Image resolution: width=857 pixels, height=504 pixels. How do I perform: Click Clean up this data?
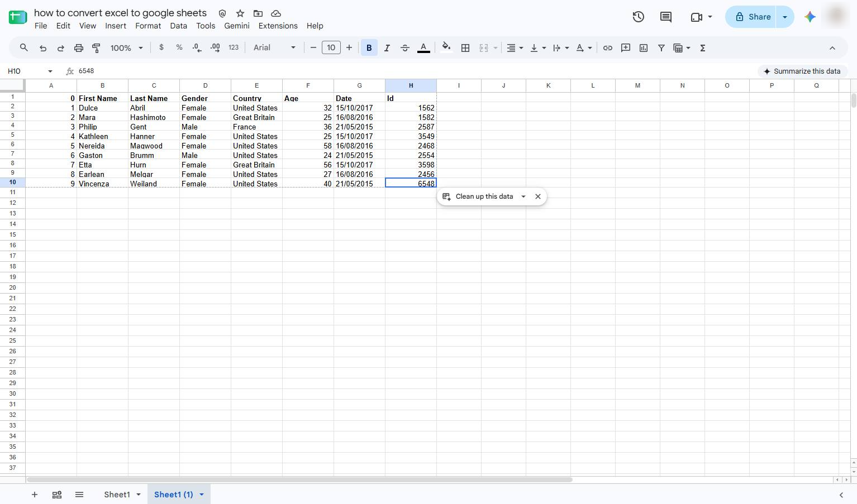point(478,196)
